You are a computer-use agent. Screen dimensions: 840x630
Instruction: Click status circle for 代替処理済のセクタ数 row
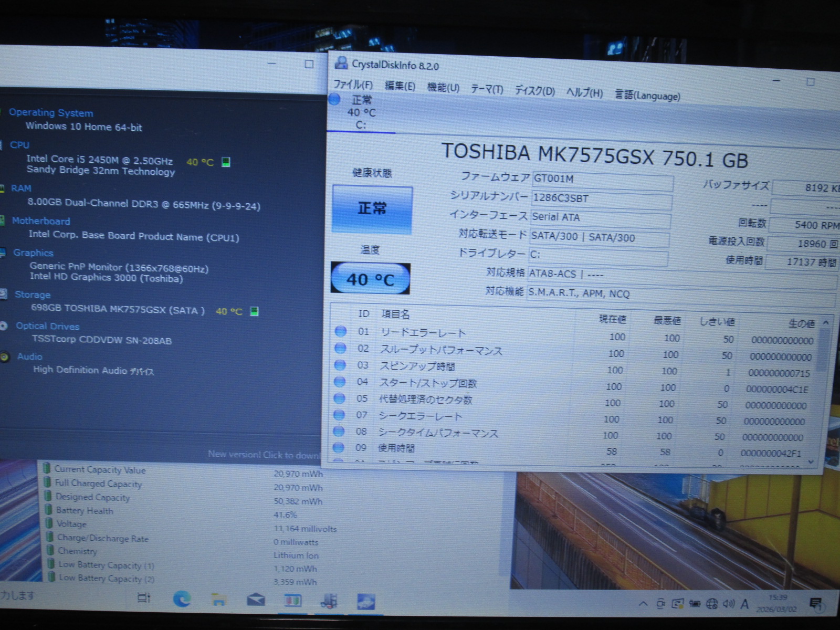click(x=340, y=398)
